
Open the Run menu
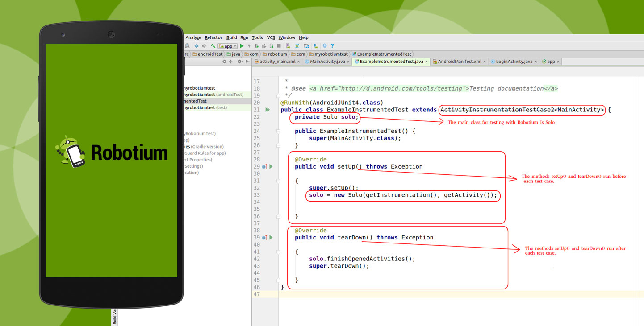click(x=244, y=37)
